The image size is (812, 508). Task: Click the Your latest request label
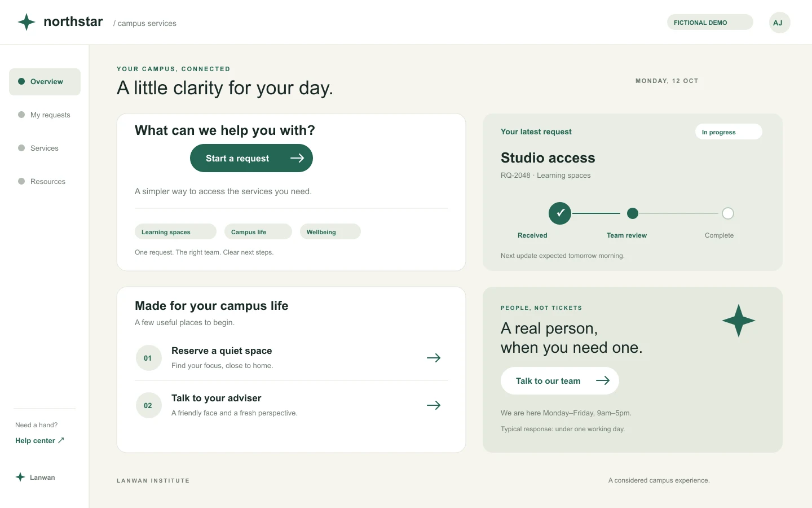[536, 132]
